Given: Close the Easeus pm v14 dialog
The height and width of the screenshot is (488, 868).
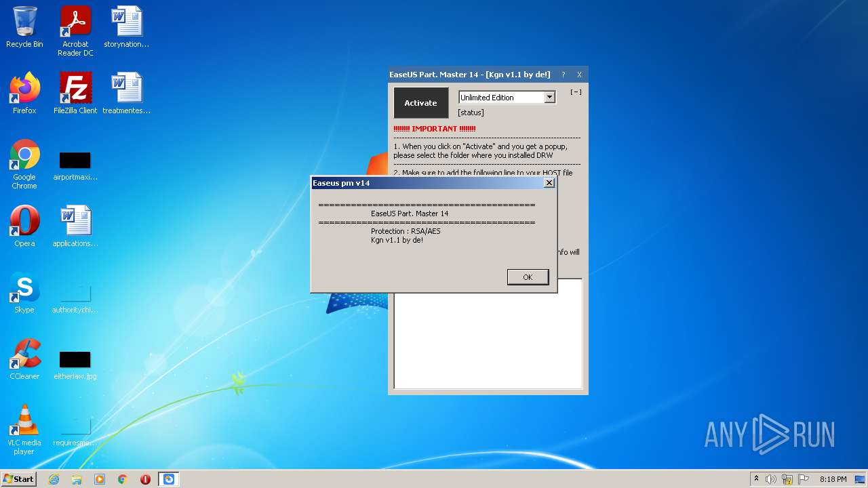Looking at the screenshot, I should (549, 183).
